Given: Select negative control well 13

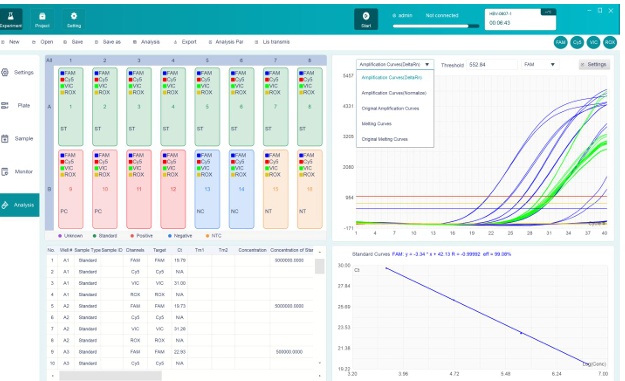Looking at the screenshot, I should pyautogui.click(x=207, y=189).
